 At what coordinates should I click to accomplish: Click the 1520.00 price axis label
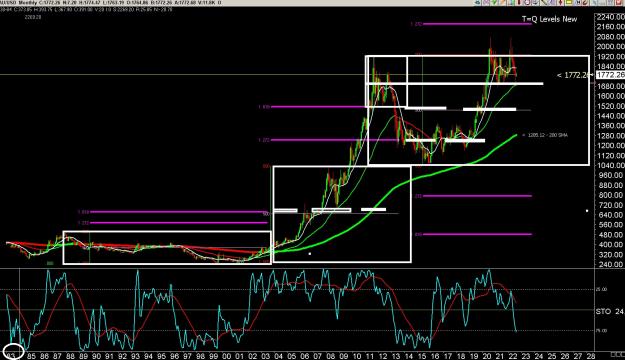(611, 106)
